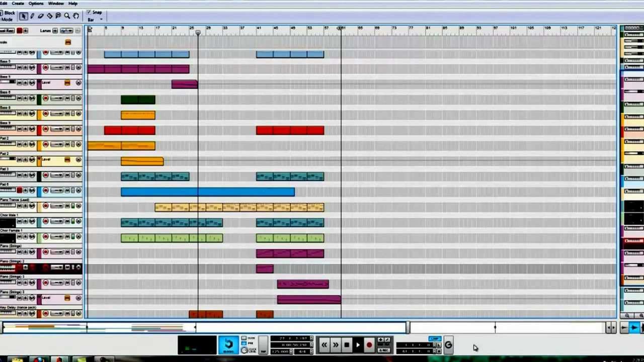Screen dimensions: 644x362
Task: Solo the Bass 9 track
Action: tap(26, 129)
